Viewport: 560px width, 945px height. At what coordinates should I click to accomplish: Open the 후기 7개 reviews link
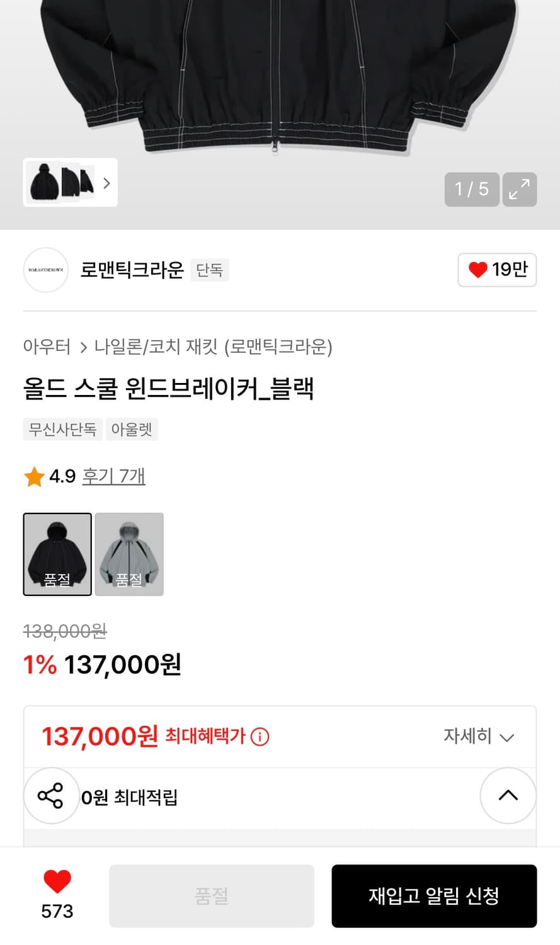click(113, 476)
